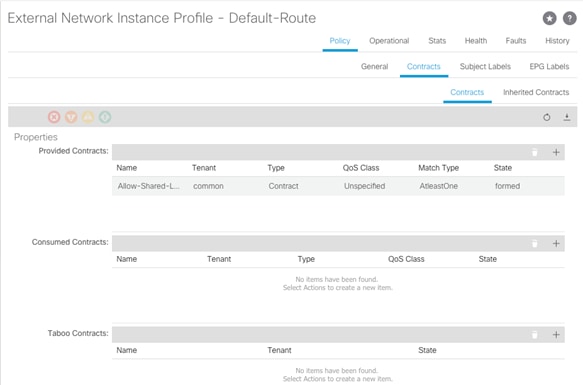Click the warning fault green icon
This screenshot has width=583, height=385.
click(105, 117)
